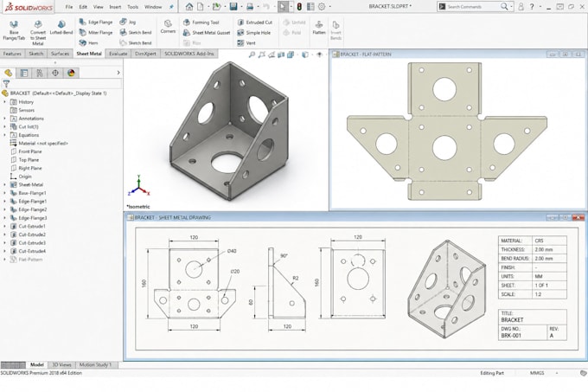Open the ConfigurationManager tab icon
Image resolution: width=588 pixels, height=392 pixels.
40,73
